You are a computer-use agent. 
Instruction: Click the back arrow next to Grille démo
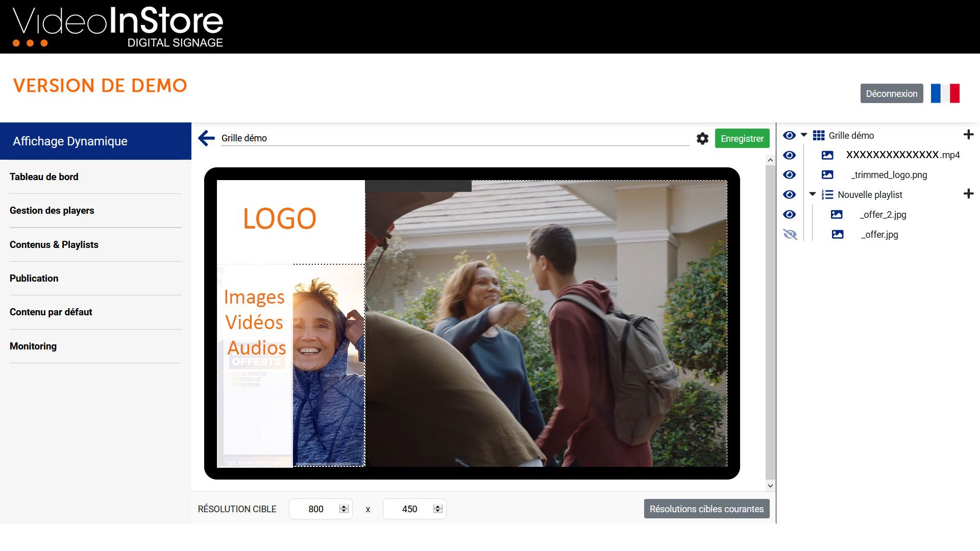click(x=207, y=138)
